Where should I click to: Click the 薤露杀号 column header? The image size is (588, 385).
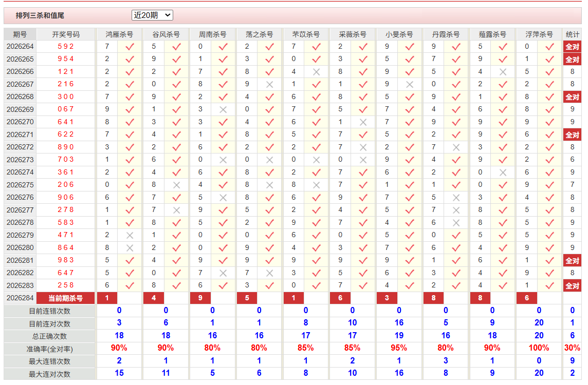(492, 34)
